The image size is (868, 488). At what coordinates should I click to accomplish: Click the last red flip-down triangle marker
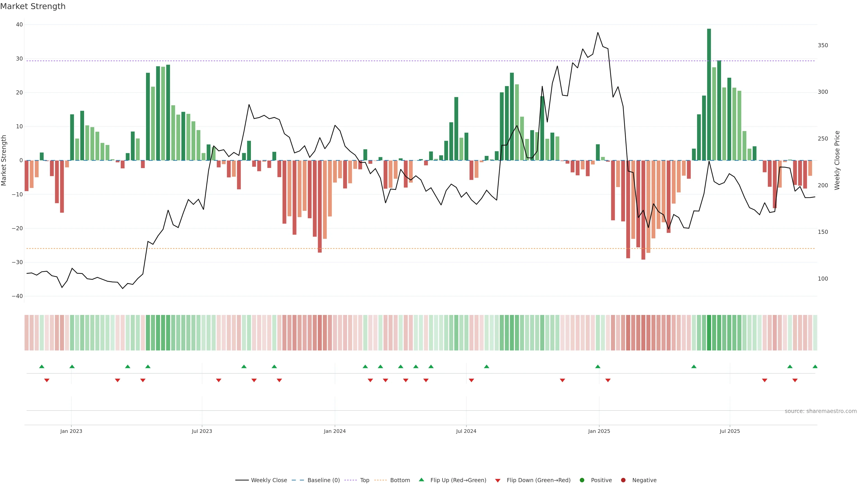coord(795,380)
